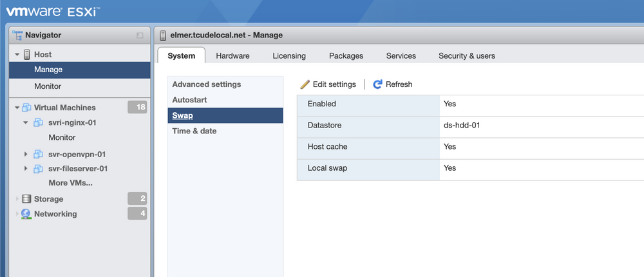Expand the svr-fileserver-01 node
Screen dimensions: 644x277
(26, 169)
